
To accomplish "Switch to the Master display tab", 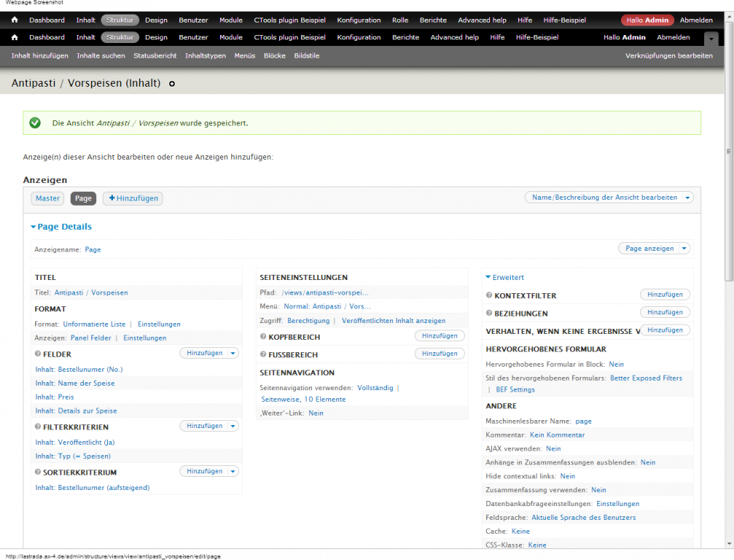I will pos(47,198).
